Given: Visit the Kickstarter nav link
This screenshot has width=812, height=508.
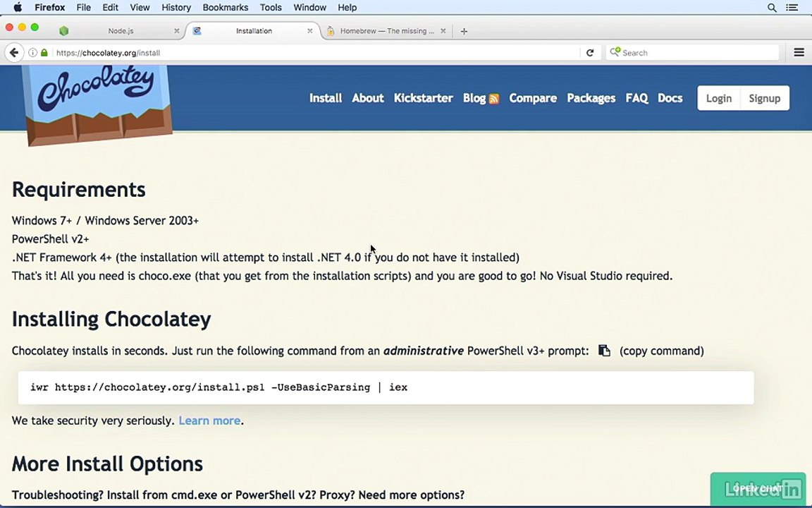Looking at the screenshot, I should 423,98.
